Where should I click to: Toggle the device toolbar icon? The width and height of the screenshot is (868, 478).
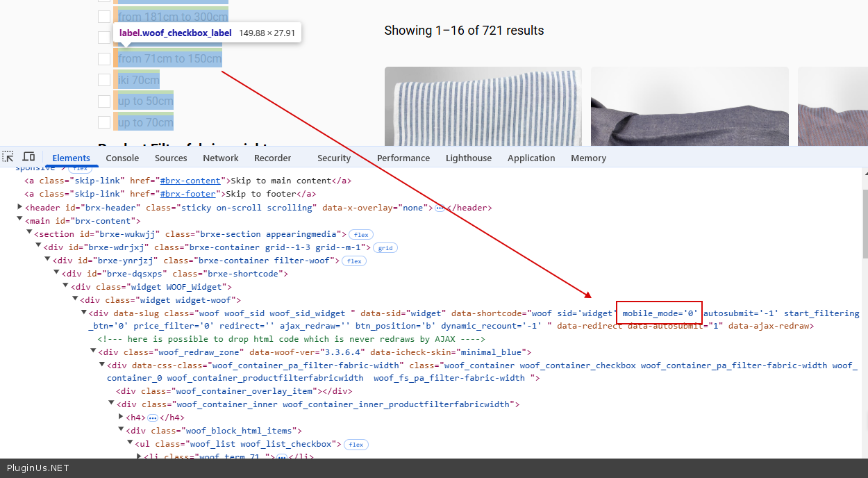click(x=28, y=157)
